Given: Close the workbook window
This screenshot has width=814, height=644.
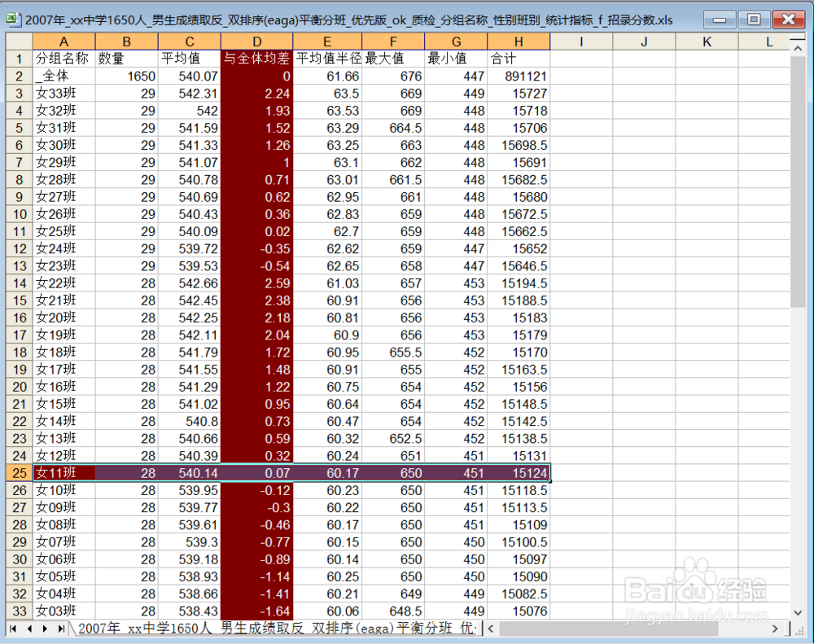Looking at the screenshot, I should 789,20.
